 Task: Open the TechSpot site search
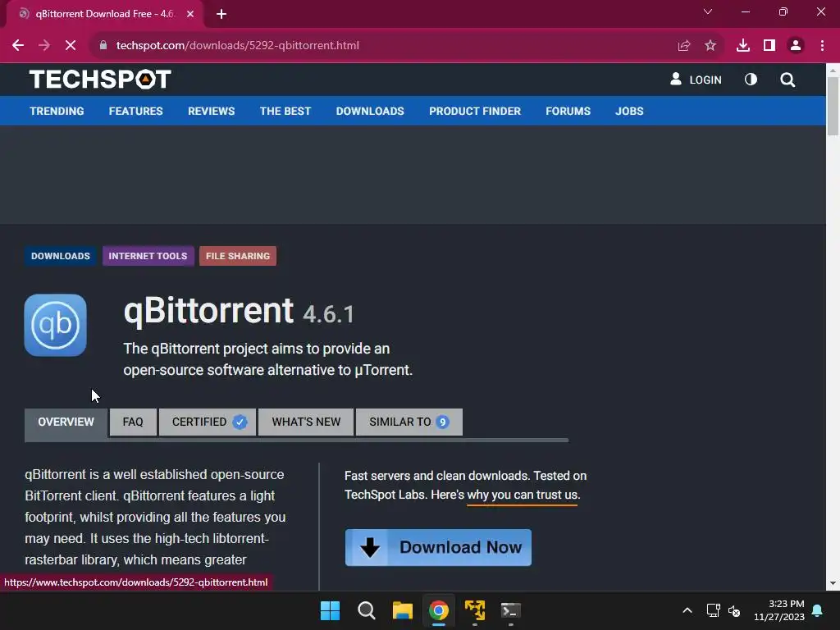[x=787, y=80]
